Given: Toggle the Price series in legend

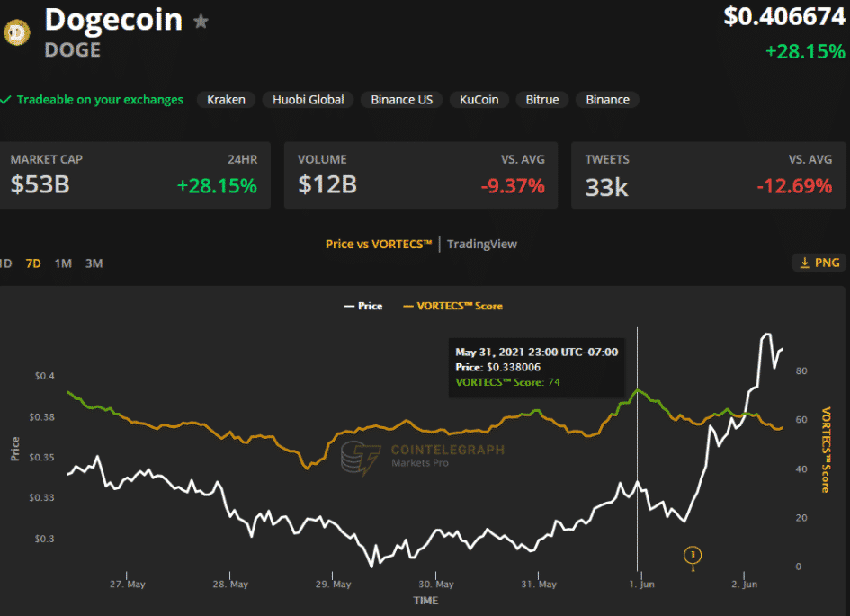Looking at the screenshot, I should tap(363, 306).
